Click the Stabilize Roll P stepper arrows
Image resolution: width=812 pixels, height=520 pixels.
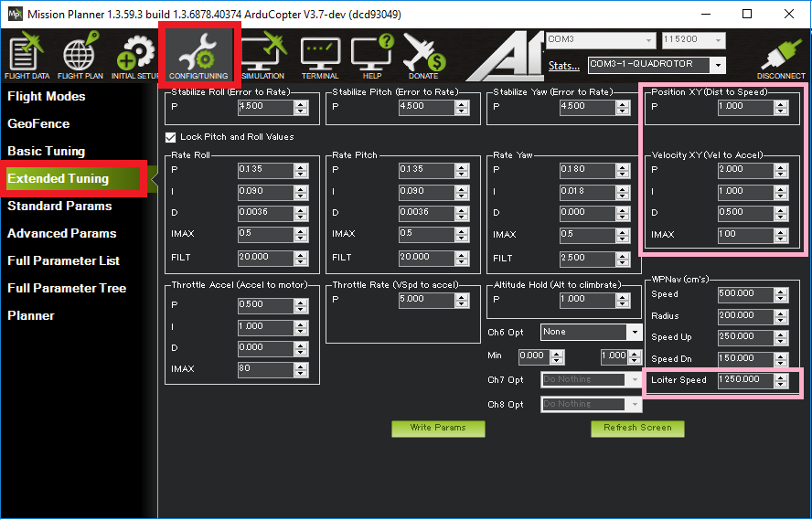click(301, 107)
